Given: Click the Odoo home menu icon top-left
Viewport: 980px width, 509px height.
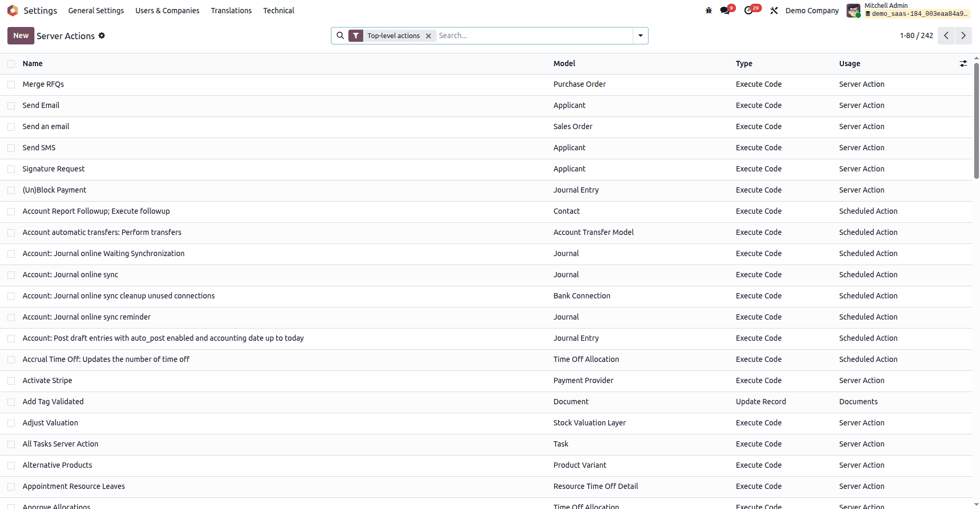Looking at the screenshot, I should (13, 10).
